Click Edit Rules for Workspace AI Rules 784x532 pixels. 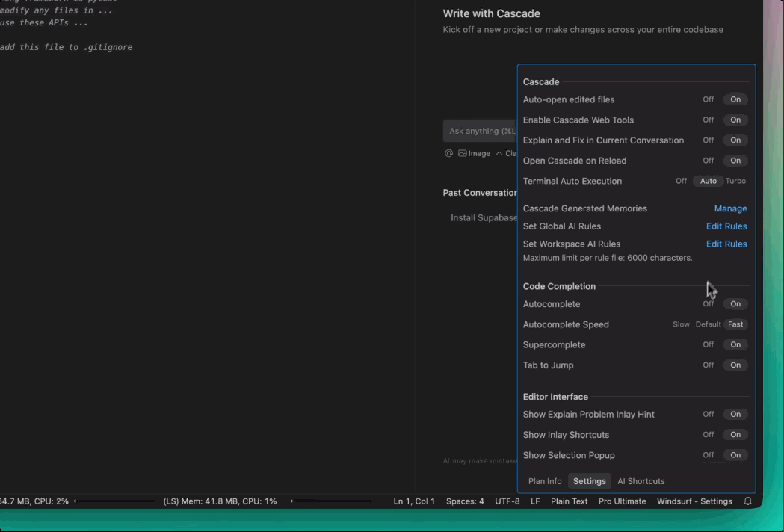tap(726, 244)
